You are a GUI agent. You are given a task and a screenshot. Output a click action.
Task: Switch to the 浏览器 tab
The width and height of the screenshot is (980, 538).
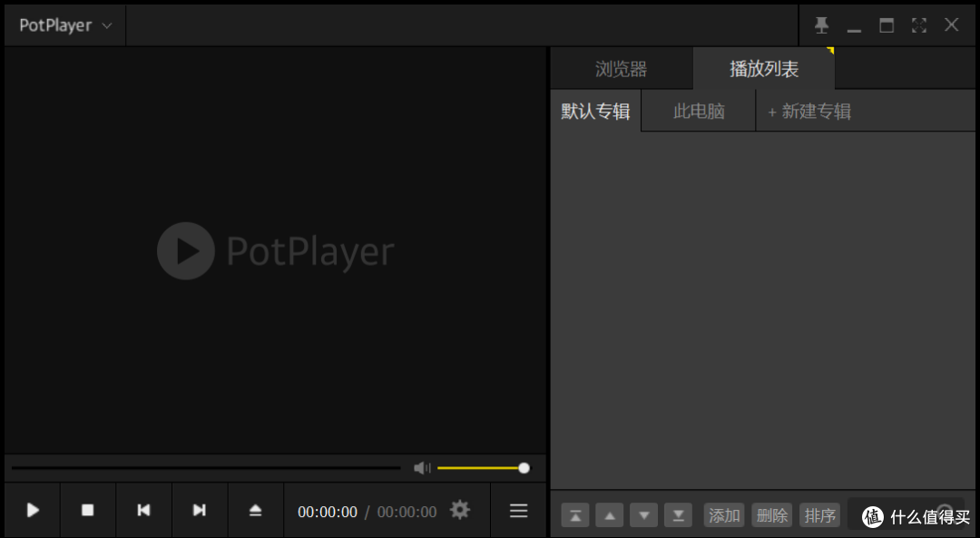[x=622, y=69]
